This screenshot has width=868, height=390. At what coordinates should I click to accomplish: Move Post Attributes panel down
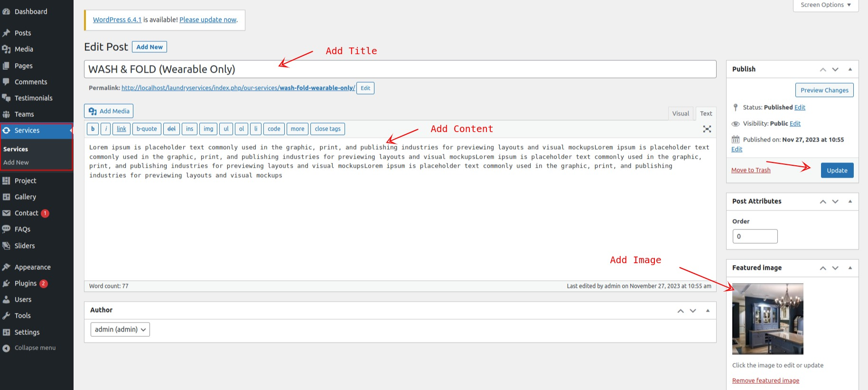click(x=835, y=201)
